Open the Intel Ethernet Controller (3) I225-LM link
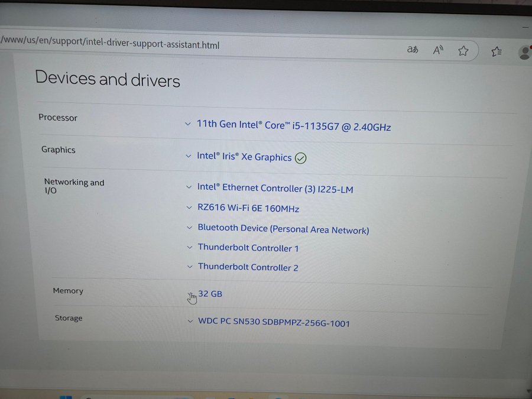Viewport: 532px width, 399px height. coord(275,188)
